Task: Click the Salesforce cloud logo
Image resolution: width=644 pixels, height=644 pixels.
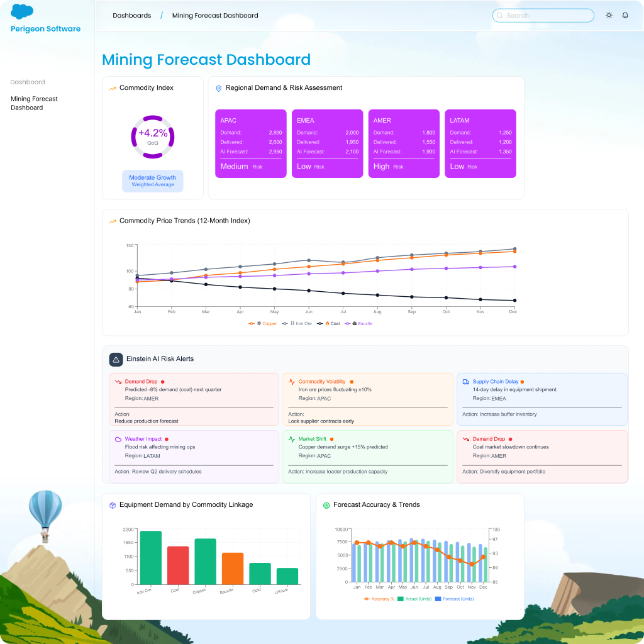Action: [x=22, y=12]
